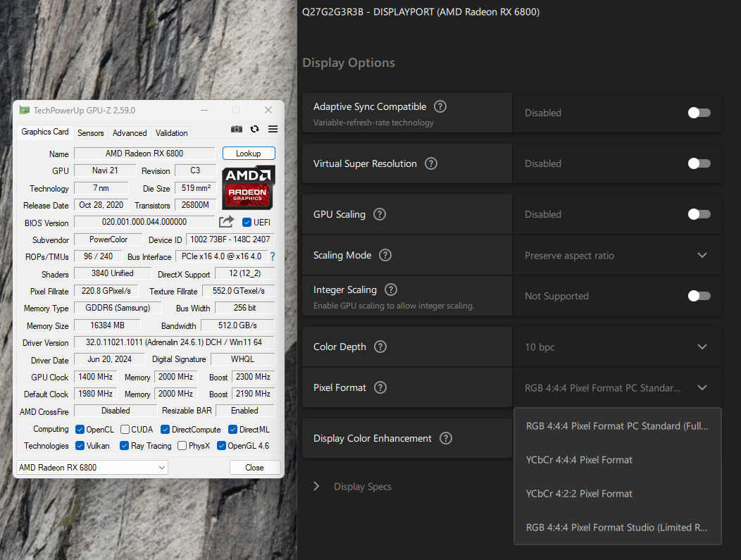
Task: Refresh GPU-Z data with refresh icon
Action: [255, 129]
